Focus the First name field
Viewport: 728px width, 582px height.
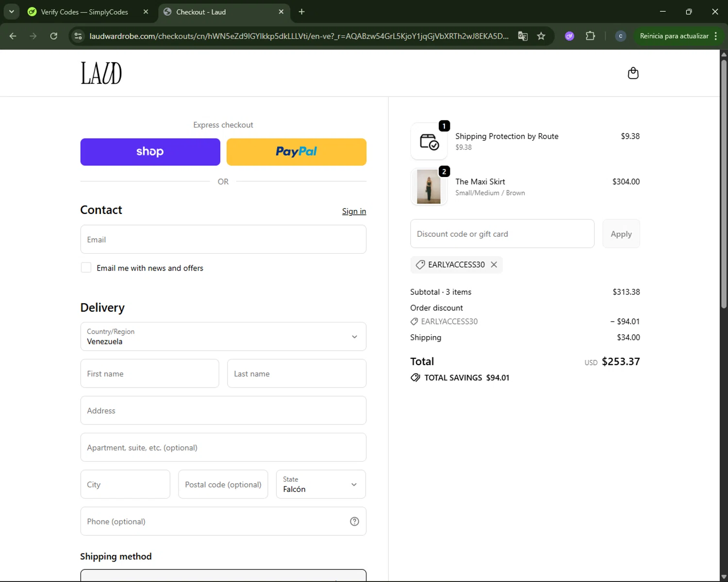(x=149, y=373)
